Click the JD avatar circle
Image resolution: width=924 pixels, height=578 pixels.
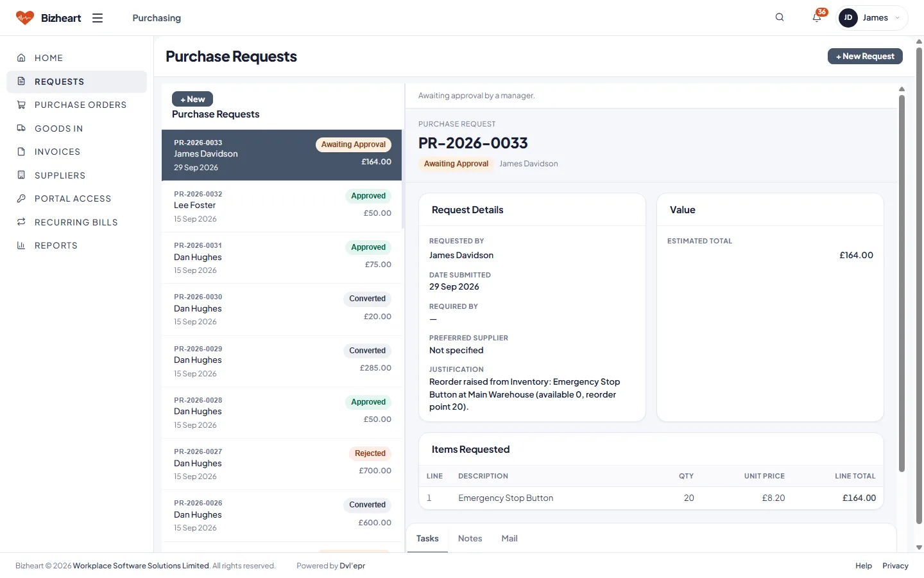tap(848, 18)
